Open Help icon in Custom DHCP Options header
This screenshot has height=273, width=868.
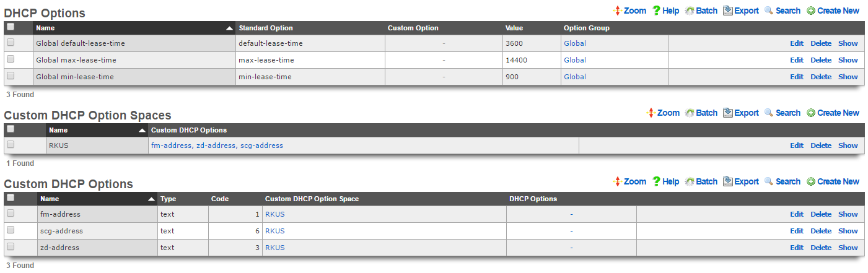pyautogui.click(x=657, y=181)
